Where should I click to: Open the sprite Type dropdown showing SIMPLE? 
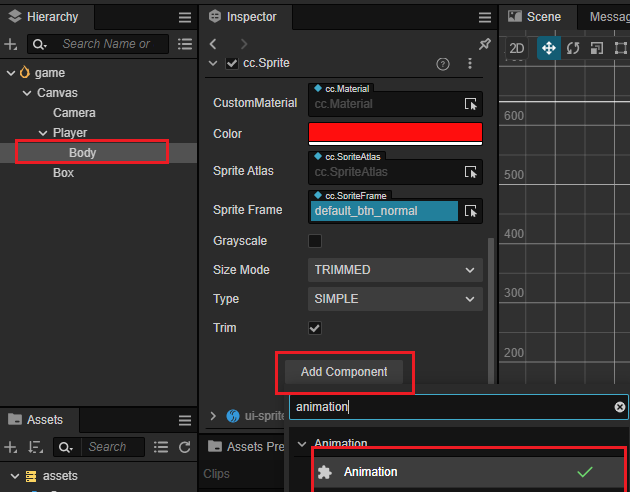pos(395,299)
